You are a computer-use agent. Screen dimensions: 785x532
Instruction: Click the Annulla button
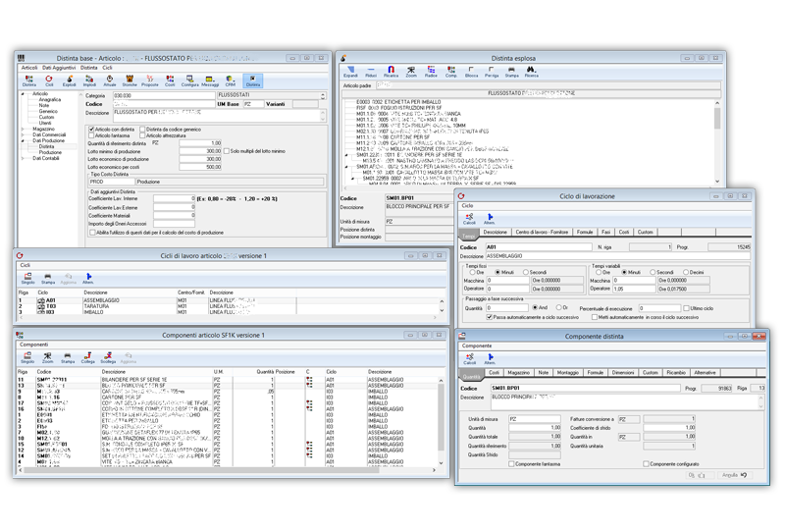pyautogui.click(x=734, y=475)
